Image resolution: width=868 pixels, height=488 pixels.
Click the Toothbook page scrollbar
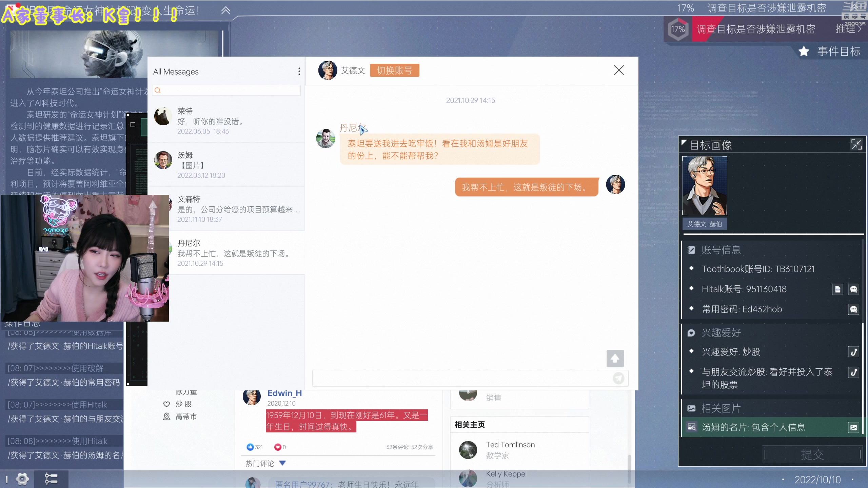[629, 469]
